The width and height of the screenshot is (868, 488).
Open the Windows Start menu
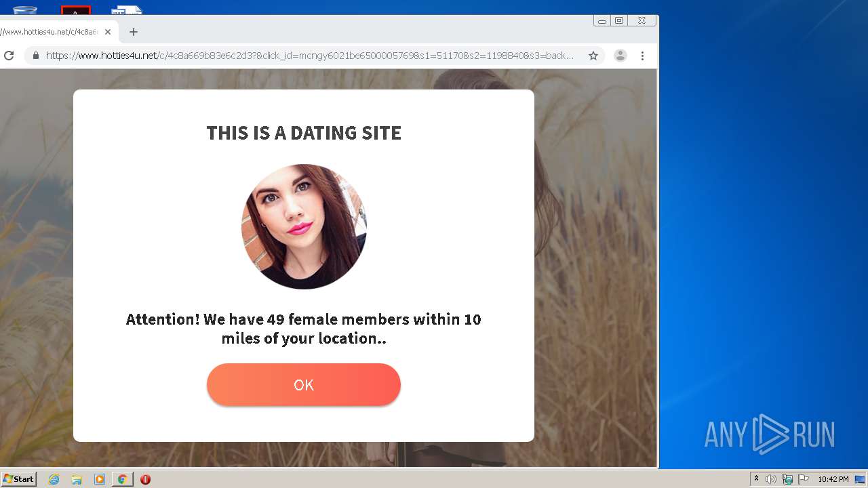(x=18, y=479)
